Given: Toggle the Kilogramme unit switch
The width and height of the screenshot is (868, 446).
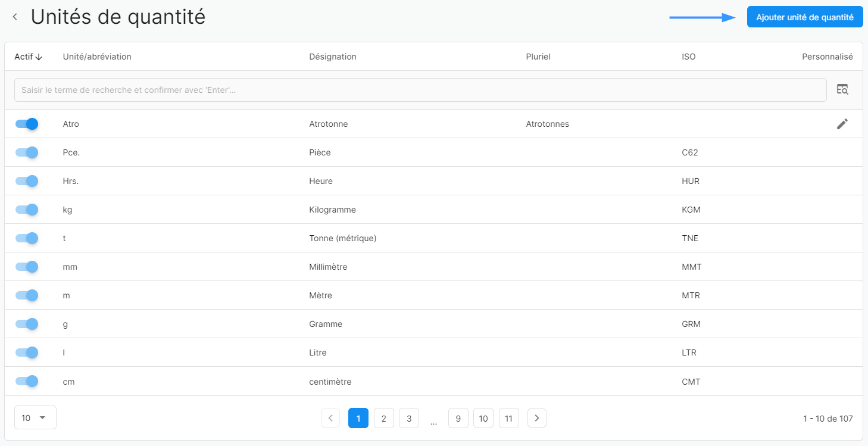Looking at the screenshot, I should 27,210.
